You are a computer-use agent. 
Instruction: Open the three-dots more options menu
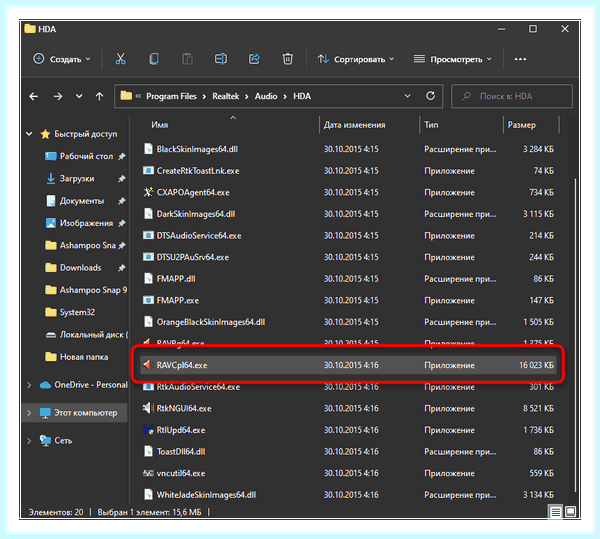click(x=520, y=59)
